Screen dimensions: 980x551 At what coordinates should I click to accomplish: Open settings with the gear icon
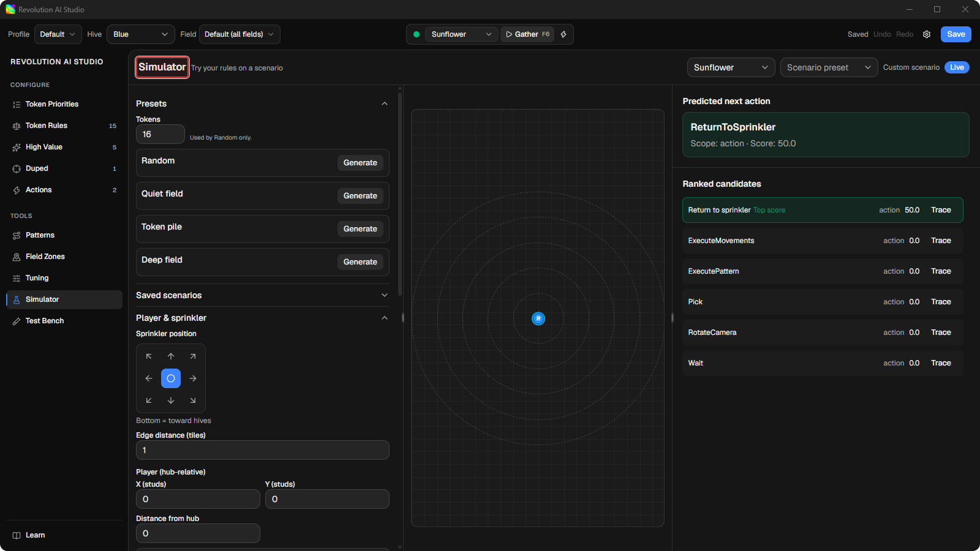coord(927,34)
